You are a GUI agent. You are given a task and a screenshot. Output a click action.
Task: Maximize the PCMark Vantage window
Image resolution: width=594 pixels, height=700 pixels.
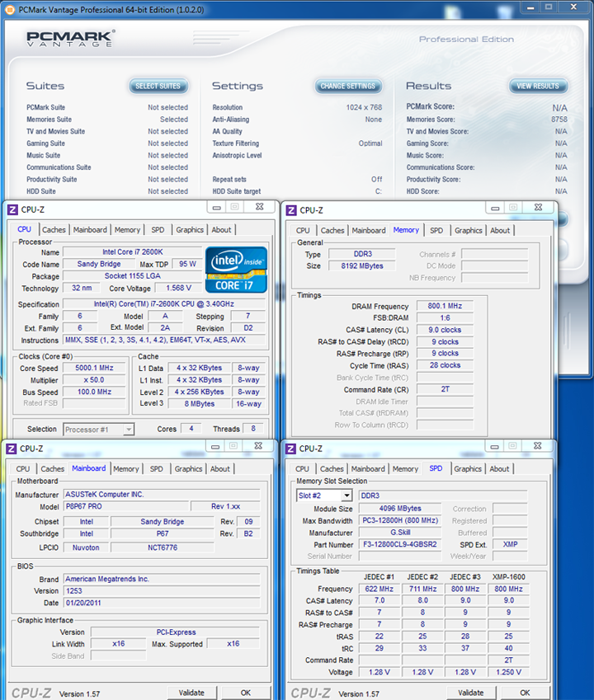click(x=549, y=7)
